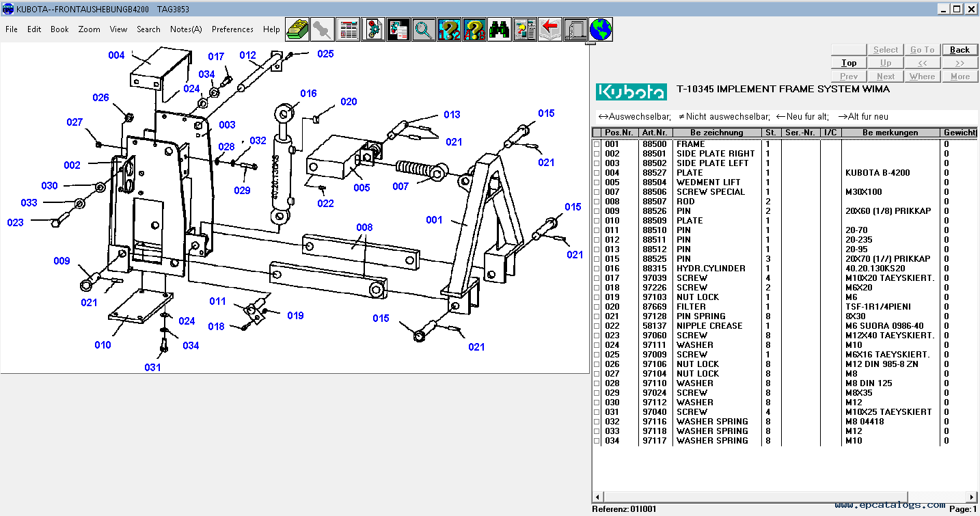The height and width of the screenshot is (516, 980).
Task: Click the pushpin toolbar icon
Action: [322, 29]
